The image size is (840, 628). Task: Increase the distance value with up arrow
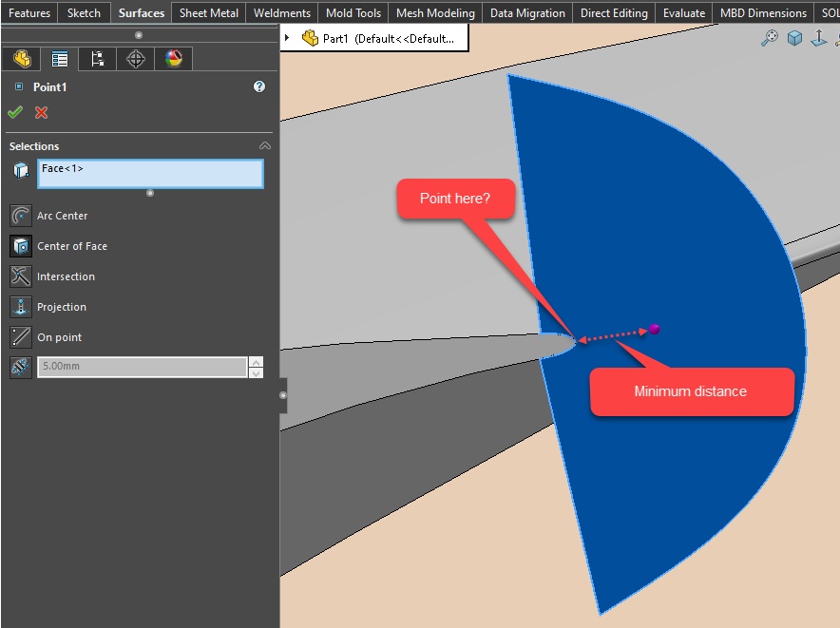pyautogui.click(x=256, y=362)
